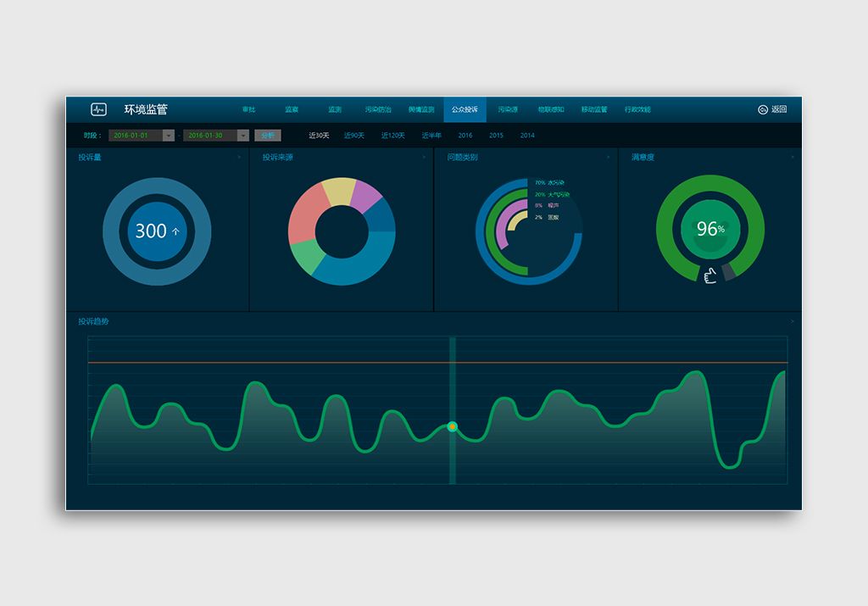Select the 近90天 time range
Image resolution: width=868 pixels, height=606 pixels.
point(353,136)
